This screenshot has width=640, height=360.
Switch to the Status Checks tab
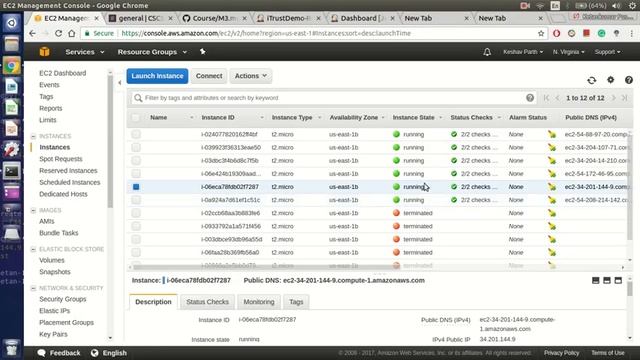point(207,302)
